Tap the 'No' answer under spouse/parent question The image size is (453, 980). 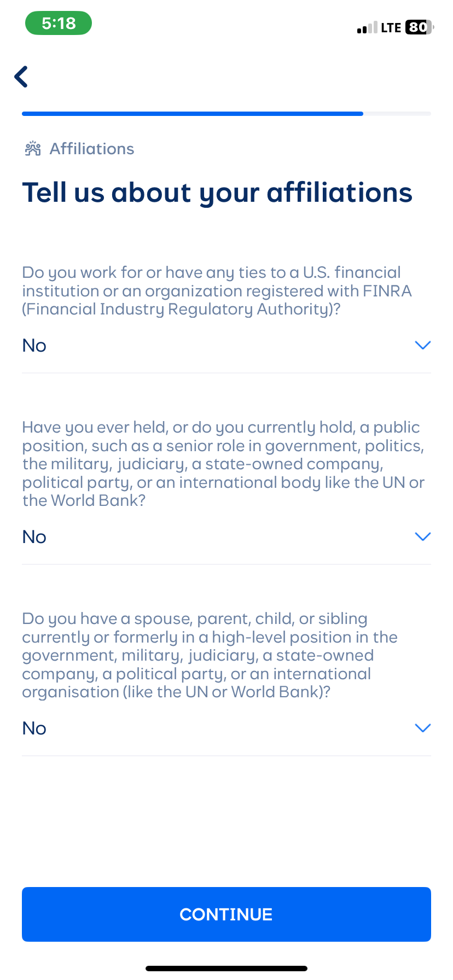point(34,728)
